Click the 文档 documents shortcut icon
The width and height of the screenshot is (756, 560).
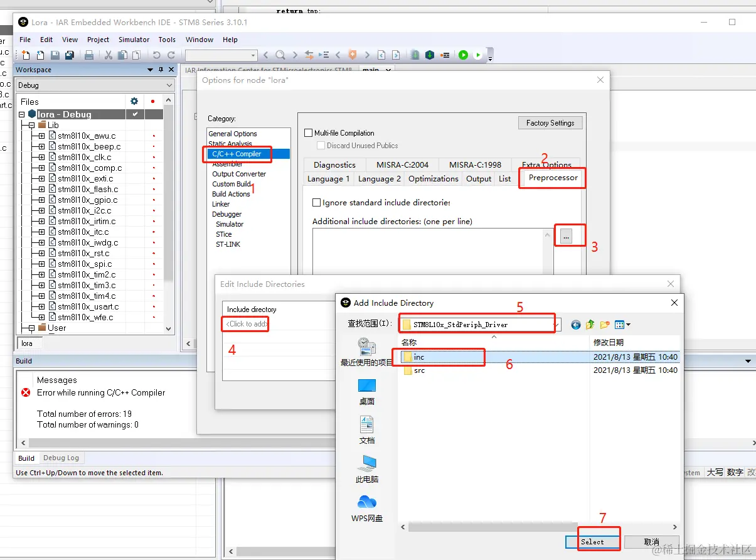coord(367,431)
